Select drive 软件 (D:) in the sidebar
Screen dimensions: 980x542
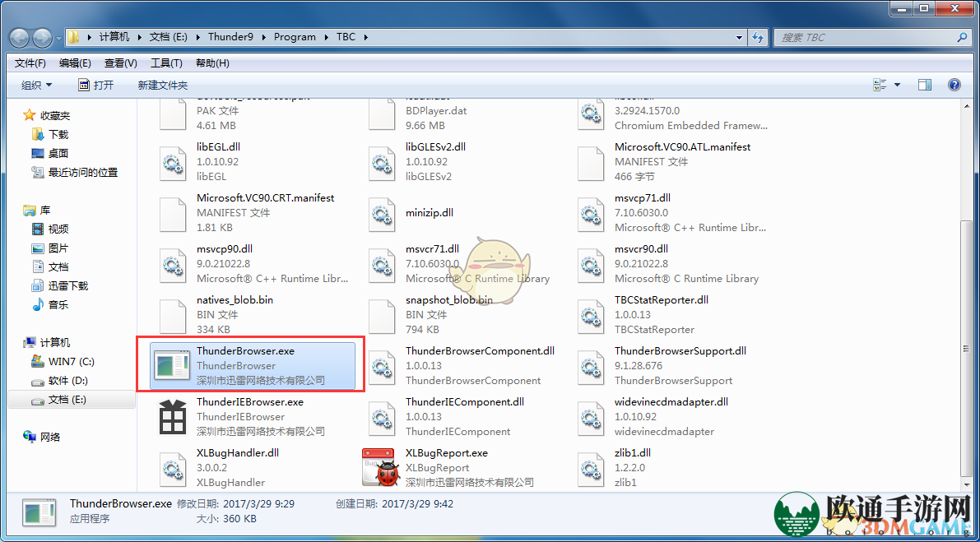tap(68, 381)
